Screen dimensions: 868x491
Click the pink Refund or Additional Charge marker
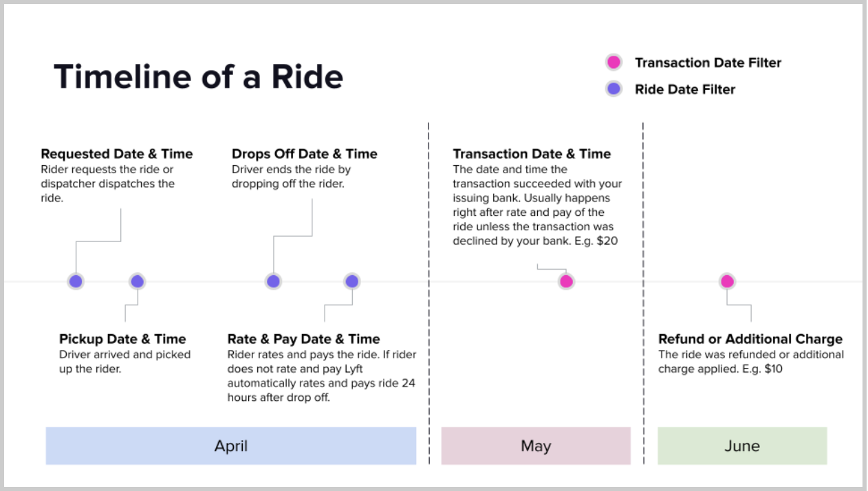[x=727, y=281]
